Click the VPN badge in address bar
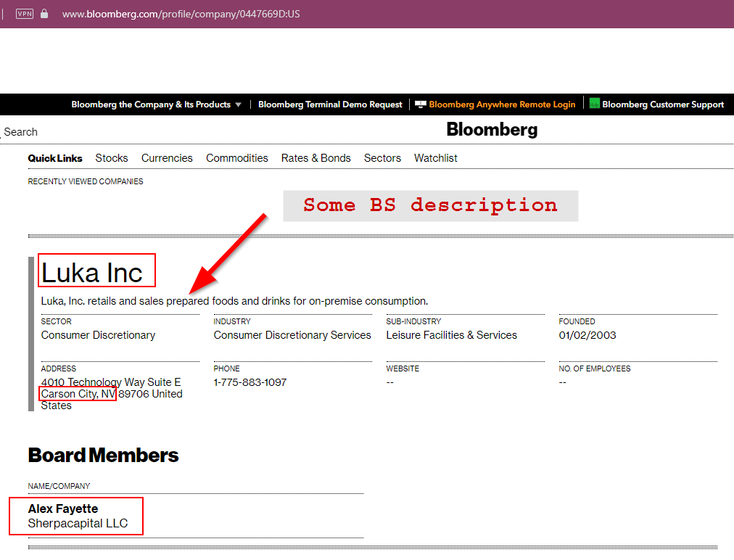The image size is (734, 560). 25,14
